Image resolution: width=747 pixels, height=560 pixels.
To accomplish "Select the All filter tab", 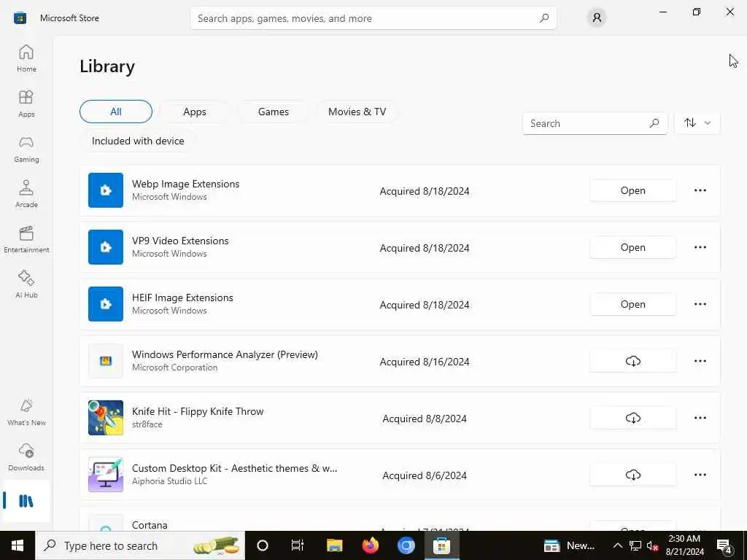I will coord(116,112).
